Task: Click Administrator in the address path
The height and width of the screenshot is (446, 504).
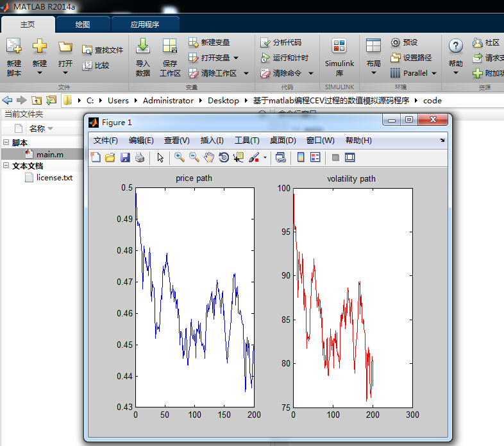Action: [x=168, y=101]
